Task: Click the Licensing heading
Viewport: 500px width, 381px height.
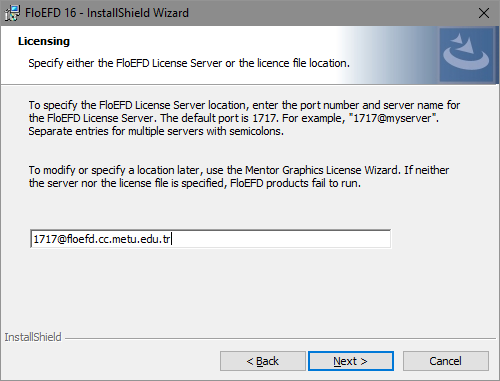Action: pos(44,41)
